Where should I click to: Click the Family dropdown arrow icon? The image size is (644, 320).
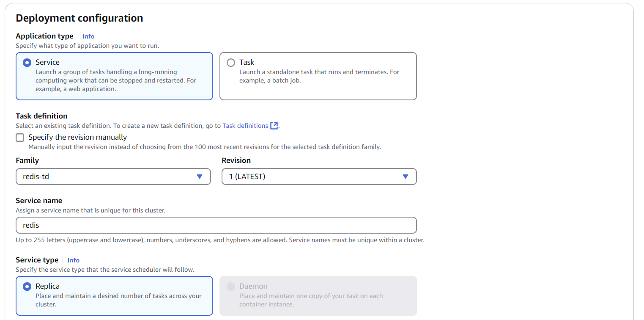tap(200, 177)
